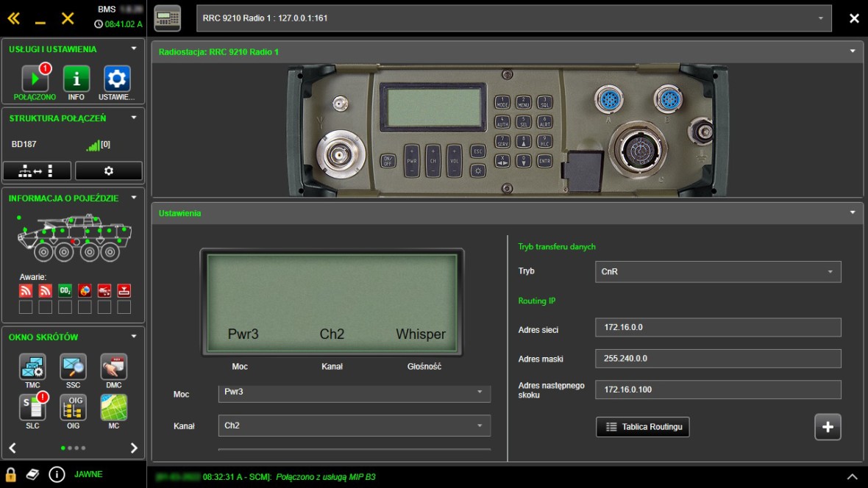Click the ON/OFF key on the radio
This screenshot has width=868, height=488.
pos(388,161)
